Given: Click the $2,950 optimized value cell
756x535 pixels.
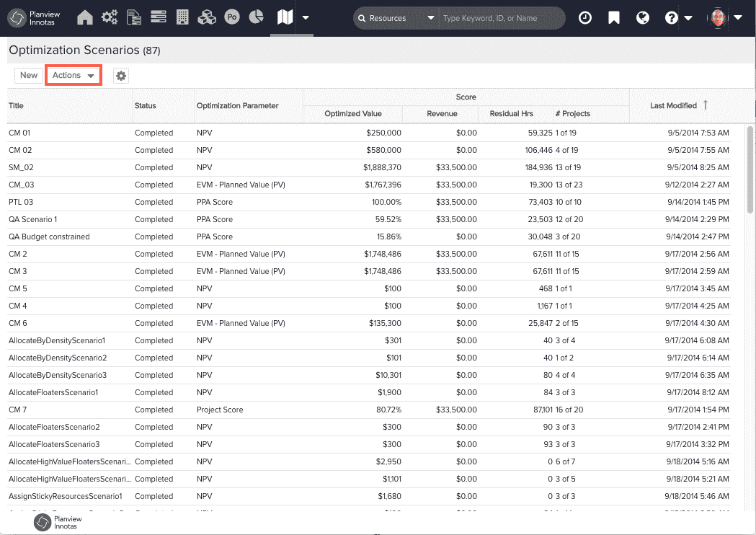Looking at the screenshot, I should tap(388, 461).
